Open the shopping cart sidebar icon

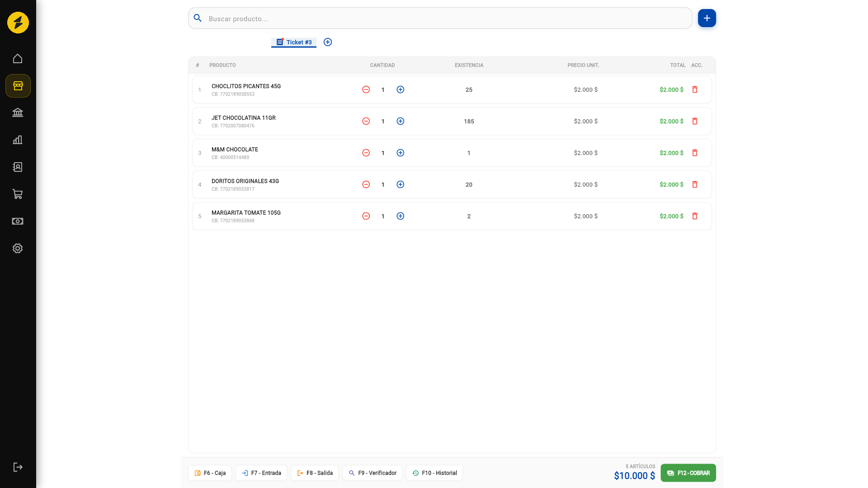(18, 194)
